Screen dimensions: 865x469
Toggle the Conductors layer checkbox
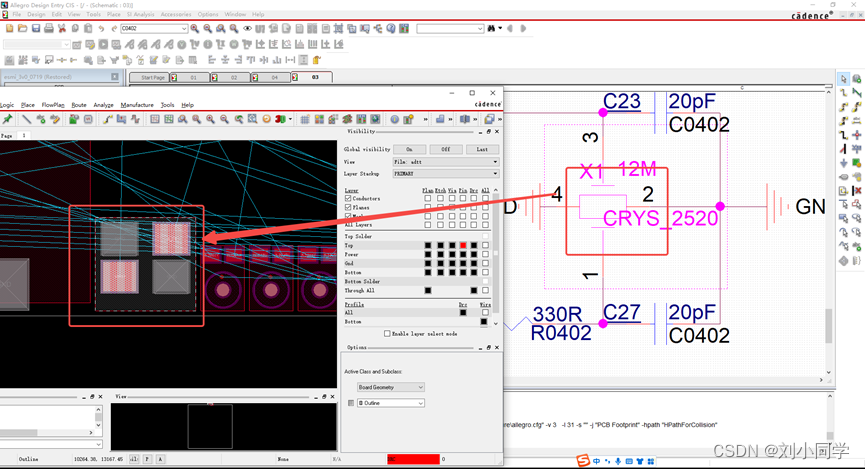[348, 198]
